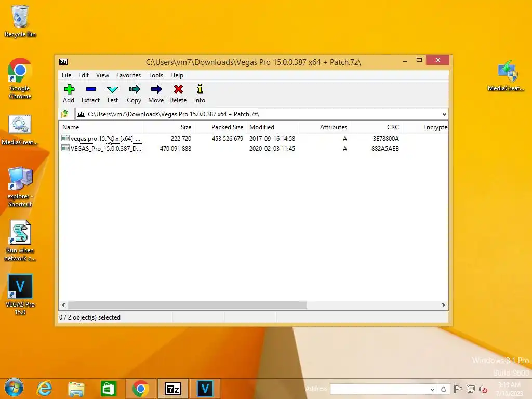
Task: Click CRC value 882A5AEB
Action: click(x=385, y=148)
